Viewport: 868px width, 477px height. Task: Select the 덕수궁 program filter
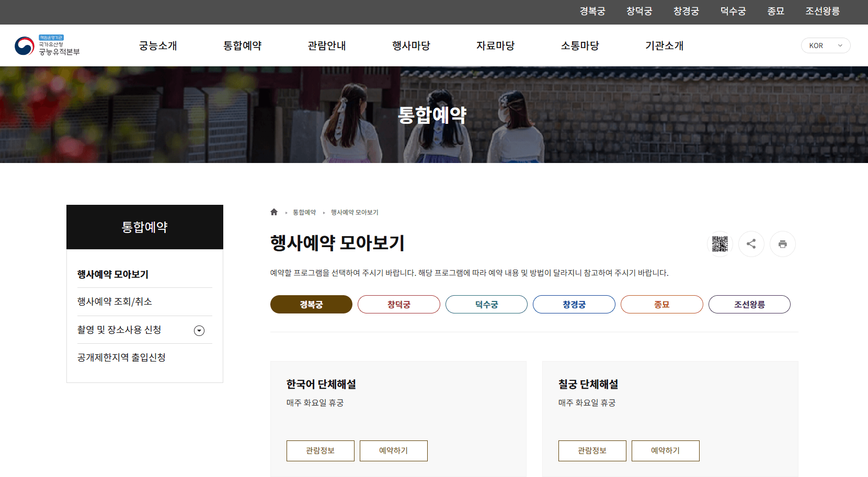coord(486,304)
